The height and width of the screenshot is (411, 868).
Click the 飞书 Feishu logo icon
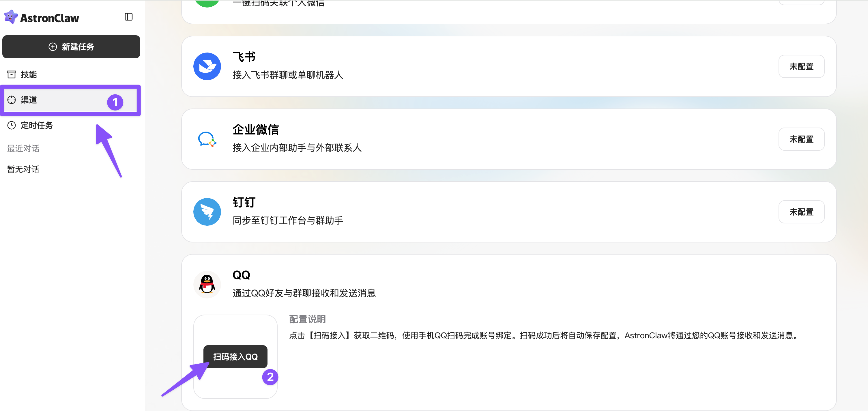click(207, 66)
